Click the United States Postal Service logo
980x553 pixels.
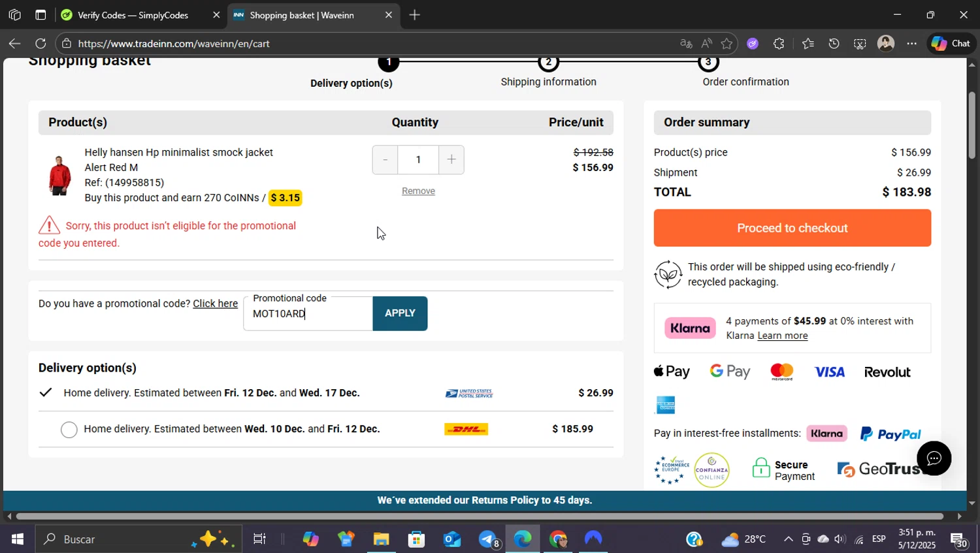(x=469, y=393)
